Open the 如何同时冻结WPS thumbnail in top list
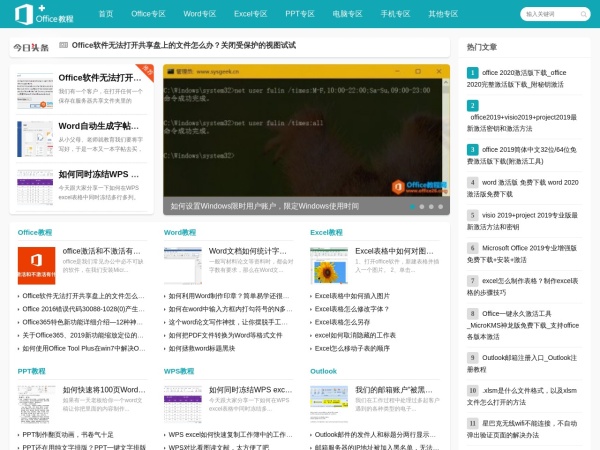Screen dimensions: 600x450 (35, 188)
